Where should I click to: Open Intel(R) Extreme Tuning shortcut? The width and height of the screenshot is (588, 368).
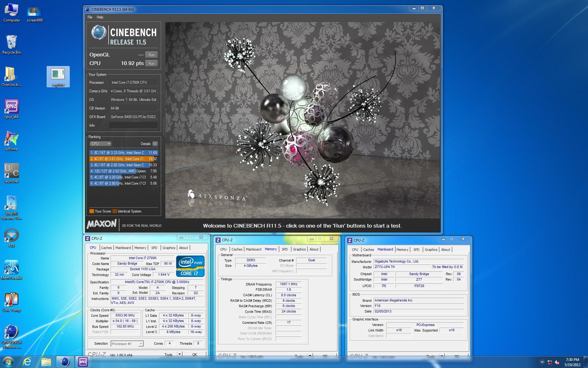coord(11,208)
